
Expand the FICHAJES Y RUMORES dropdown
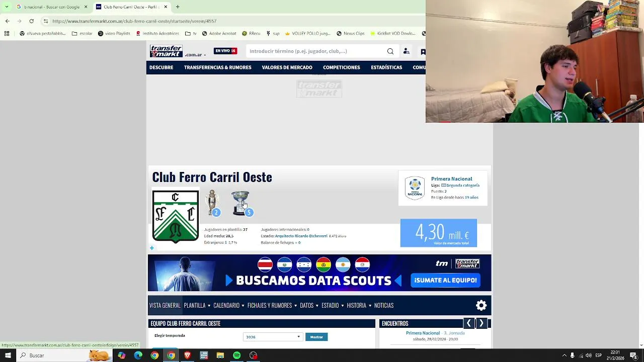(x=272, y=305)
